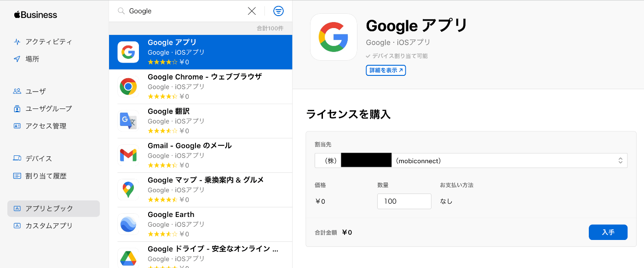Select Google 翻訳 result title
644x268 pixels.
pos(168,111)
